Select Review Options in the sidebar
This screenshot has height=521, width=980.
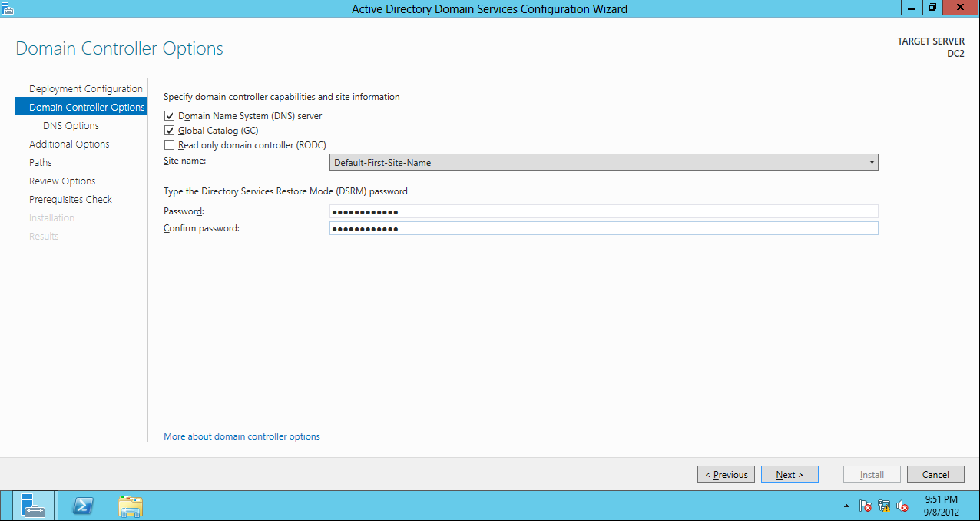pos(62,181)
